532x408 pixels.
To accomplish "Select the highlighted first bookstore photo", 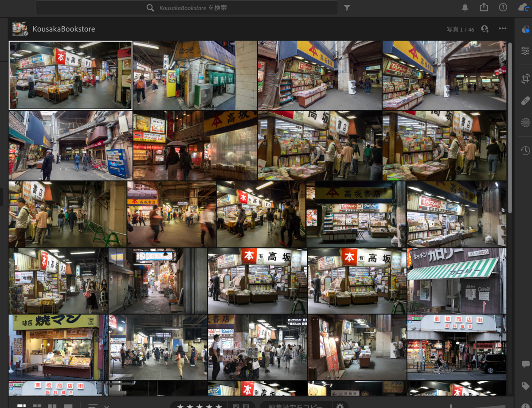I will [x=70, y=75].
